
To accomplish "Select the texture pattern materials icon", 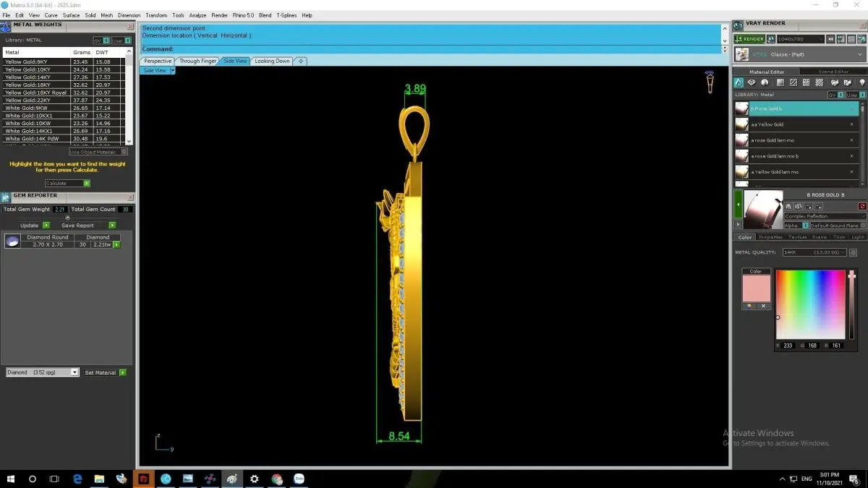I will point(807,82).
